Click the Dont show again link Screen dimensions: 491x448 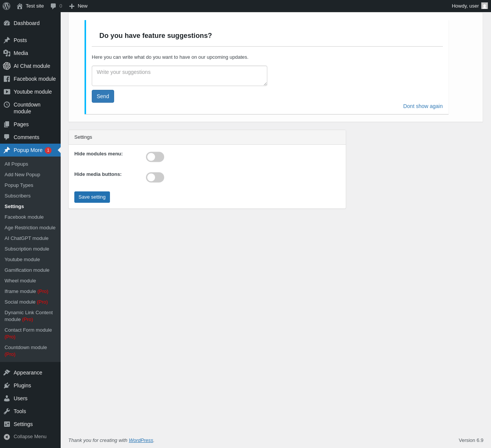click(x=423, y=106)
